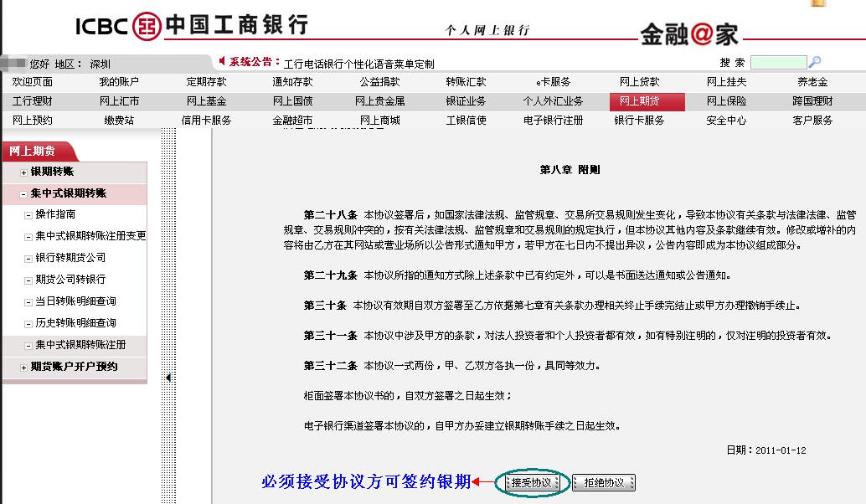Open 信用卡服务 menu
This screenshot has height=504, width=866.
coord(206,121)
